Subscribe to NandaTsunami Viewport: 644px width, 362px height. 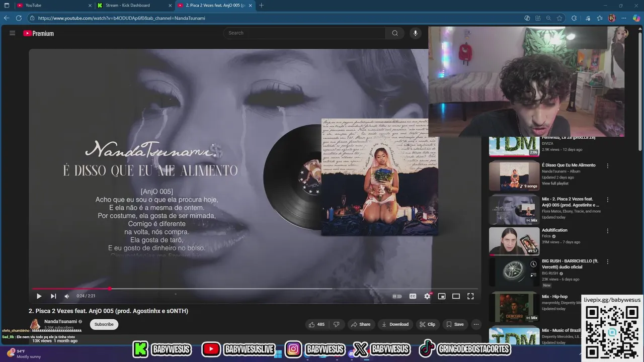[x=104, y=324]
